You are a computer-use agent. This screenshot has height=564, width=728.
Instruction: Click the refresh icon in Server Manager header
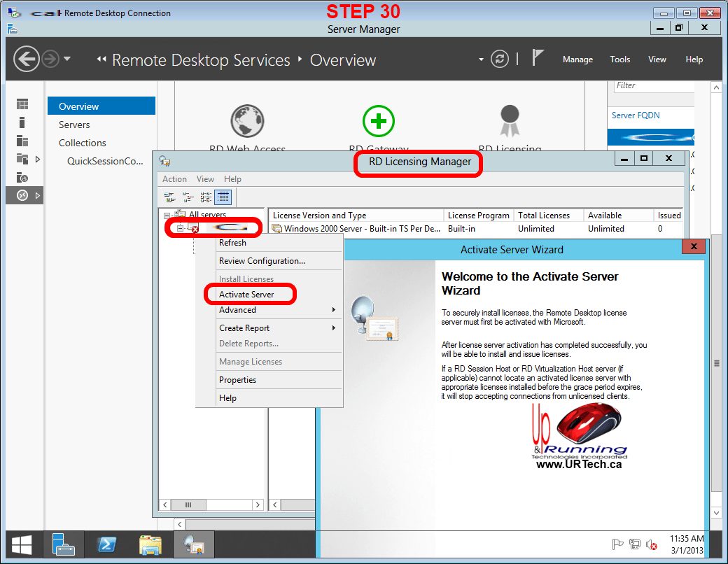[499, 59]
